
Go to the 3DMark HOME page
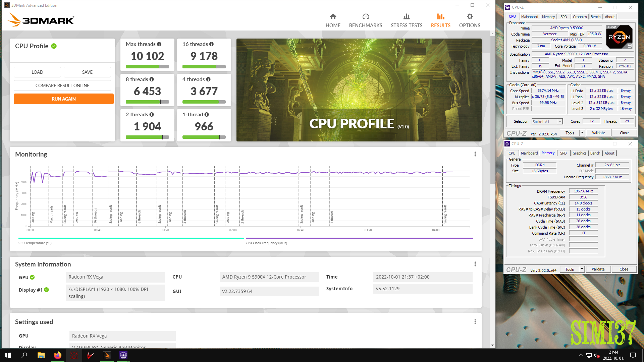click(x=333, y=21)
